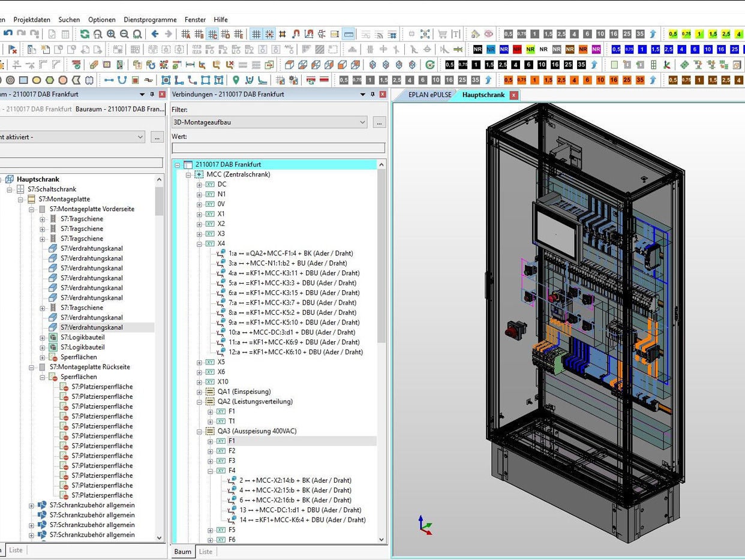Toggle the grid visibility icon

[x=255, y=34]
